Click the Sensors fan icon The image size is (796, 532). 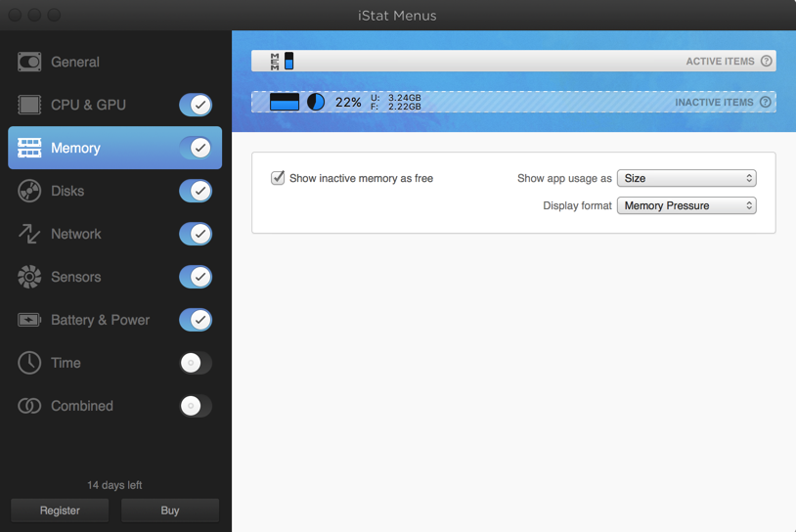click(x=29, y=277)
